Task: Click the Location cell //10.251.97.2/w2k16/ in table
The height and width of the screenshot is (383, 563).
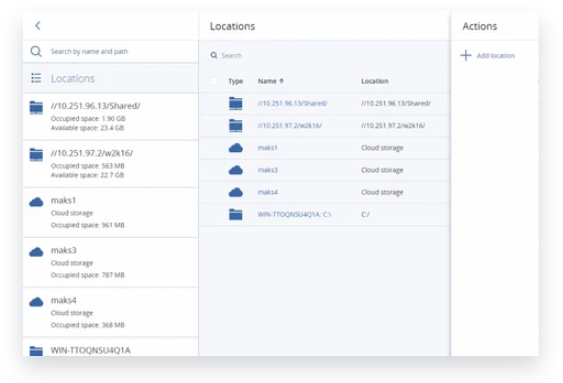Action: pos(393,126)
